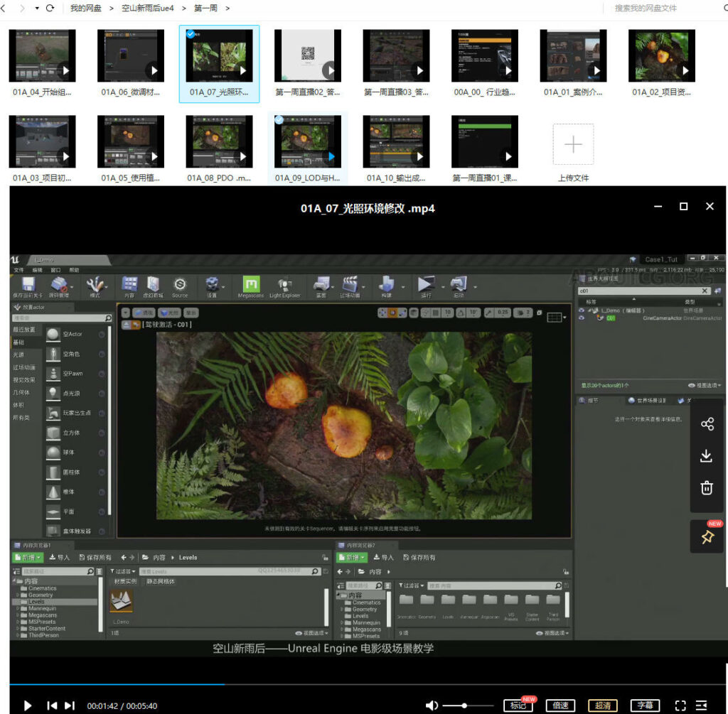728x714 pixels.
Task: Share the video via share icon
Action: point(707,424)
